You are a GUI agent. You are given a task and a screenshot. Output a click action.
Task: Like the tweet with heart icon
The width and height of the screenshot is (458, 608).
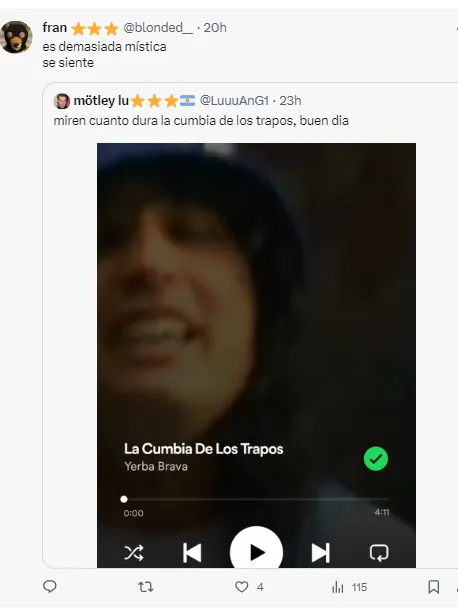[241, 587]
